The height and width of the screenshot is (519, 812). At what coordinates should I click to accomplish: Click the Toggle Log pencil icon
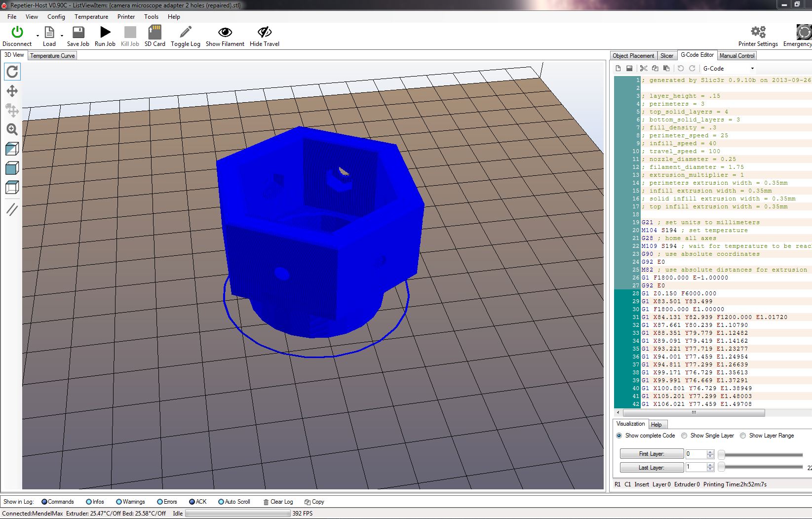186,33
